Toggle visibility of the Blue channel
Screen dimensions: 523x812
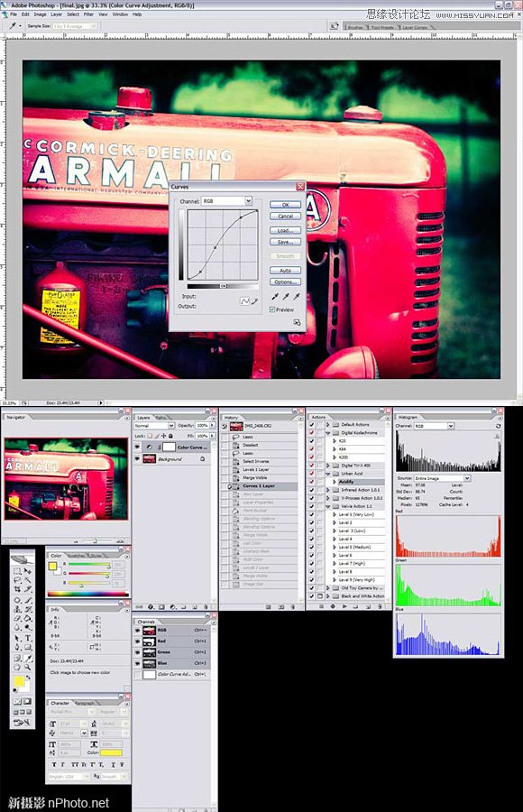137,663
